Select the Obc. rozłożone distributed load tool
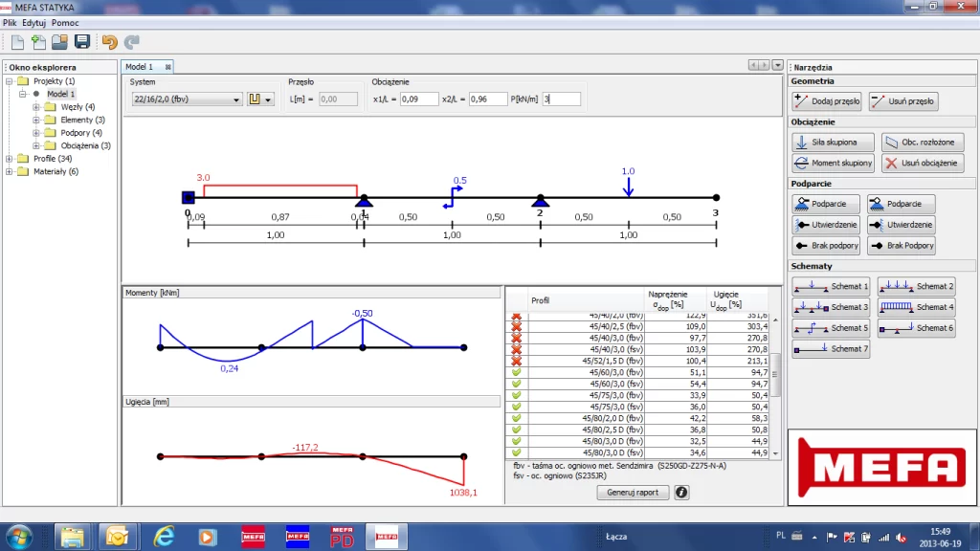 [x=922, y=143]
